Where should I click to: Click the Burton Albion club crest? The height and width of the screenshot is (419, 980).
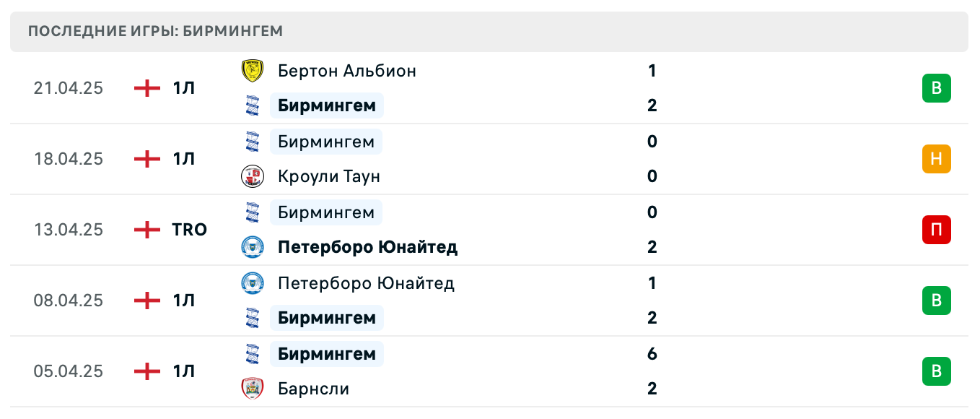tap(253, 70)
